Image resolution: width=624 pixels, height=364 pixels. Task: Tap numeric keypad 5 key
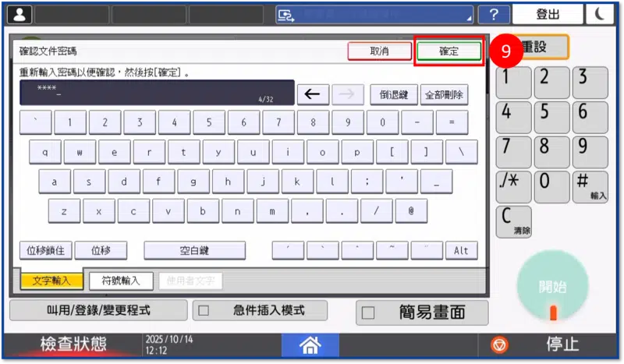pyautogui.click(x=551, y=117)
